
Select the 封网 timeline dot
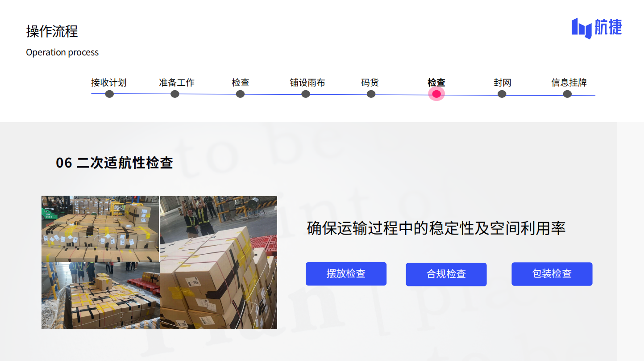point(502,94)
